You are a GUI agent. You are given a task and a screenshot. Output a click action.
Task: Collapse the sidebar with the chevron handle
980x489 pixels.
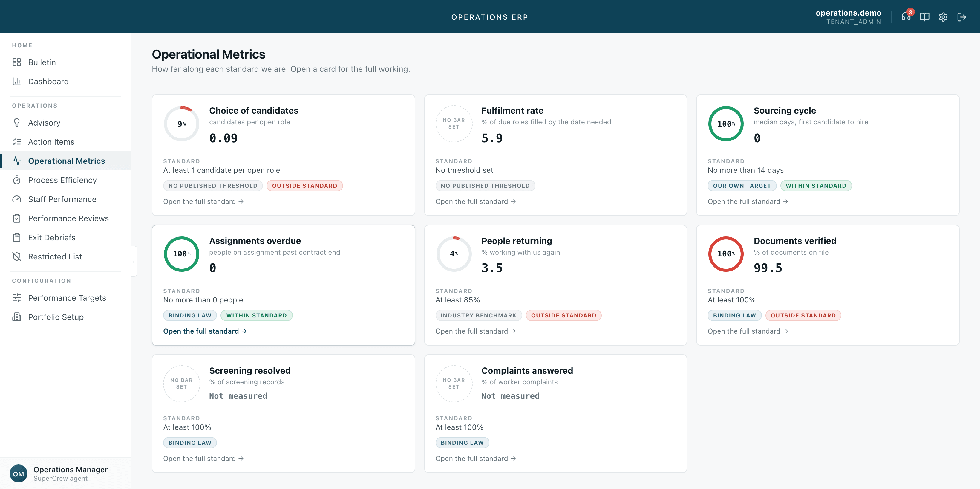pos(134,262)
